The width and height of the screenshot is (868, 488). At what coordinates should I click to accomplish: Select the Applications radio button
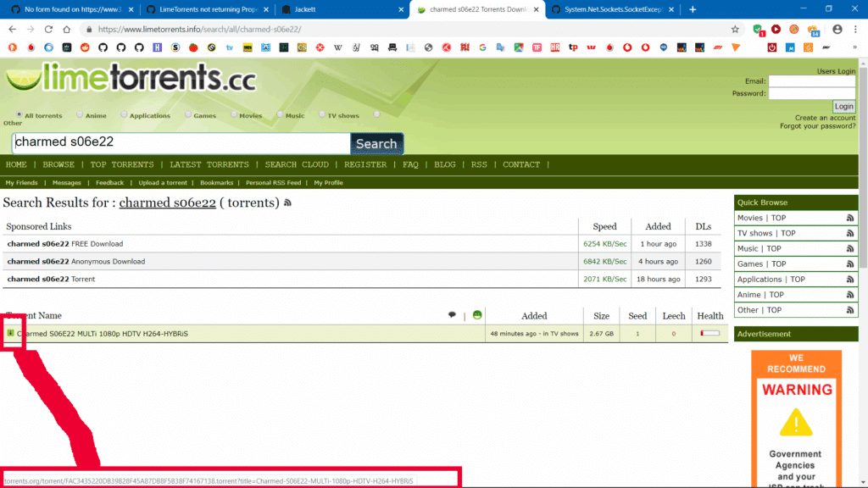pyautogui.click(x=124, y=114)
